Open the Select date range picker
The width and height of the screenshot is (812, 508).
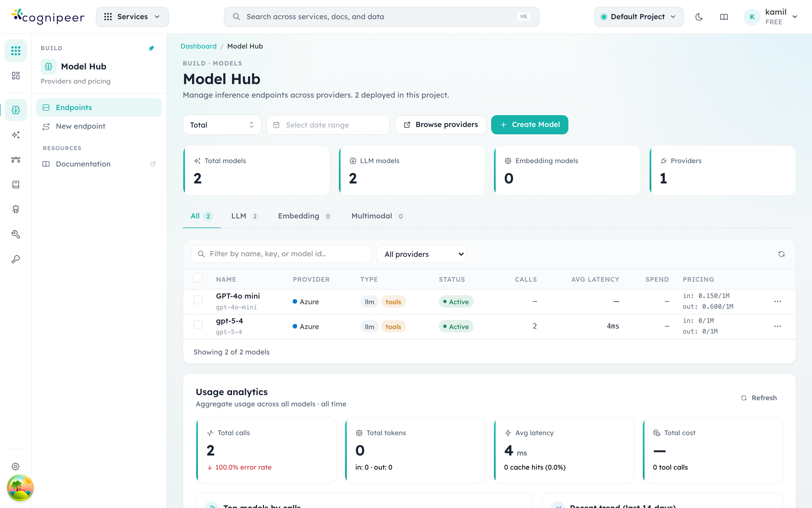(x=328, y=125)
